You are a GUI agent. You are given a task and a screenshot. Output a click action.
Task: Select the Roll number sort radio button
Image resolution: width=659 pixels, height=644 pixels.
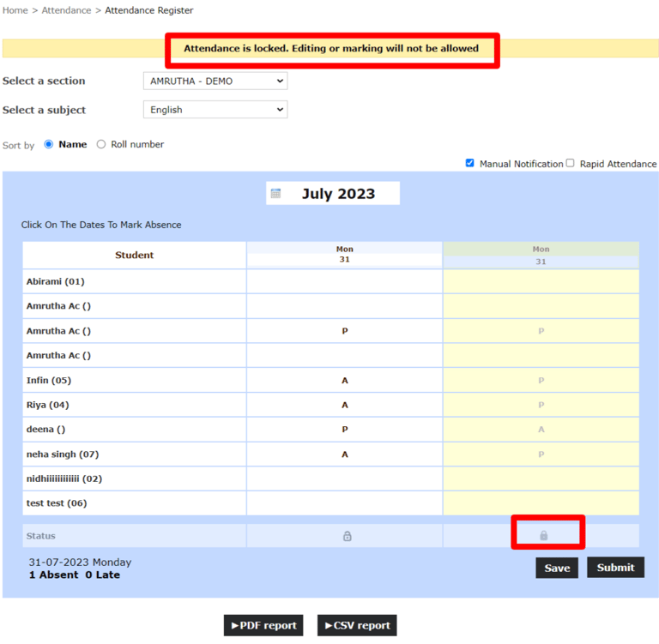[x=101, y=144]
